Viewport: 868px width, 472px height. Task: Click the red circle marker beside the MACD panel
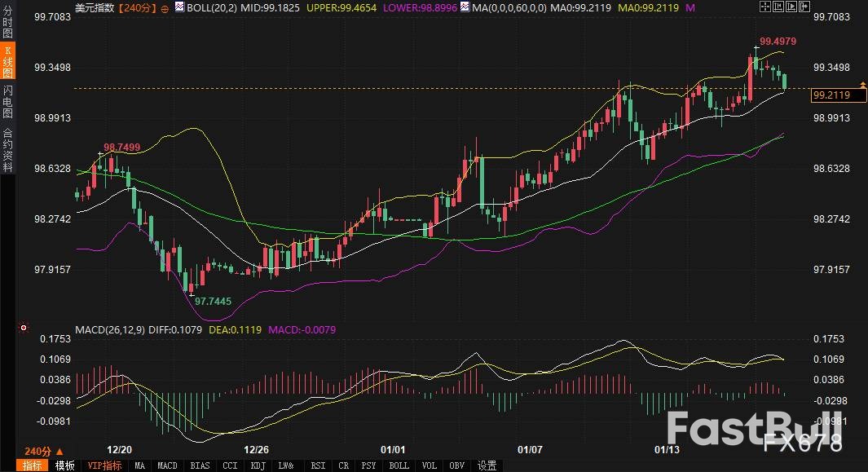[24, 329]
